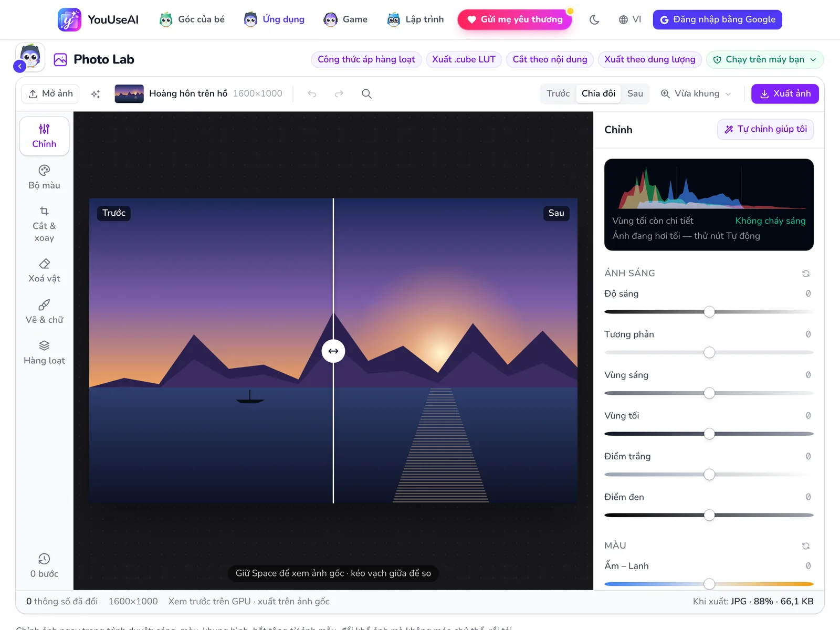This screenshot has width=840, height=630.
Task: Open the VI language selector
Action: click(x=630, y=19)
